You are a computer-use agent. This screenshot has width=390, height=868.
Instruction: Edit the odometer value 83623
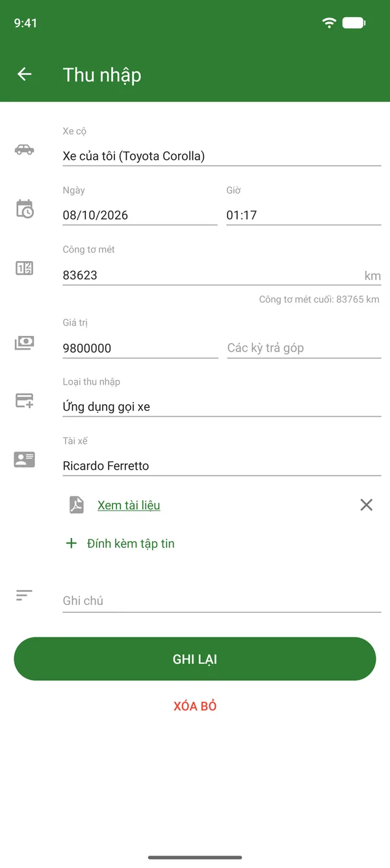pos(222,275)
